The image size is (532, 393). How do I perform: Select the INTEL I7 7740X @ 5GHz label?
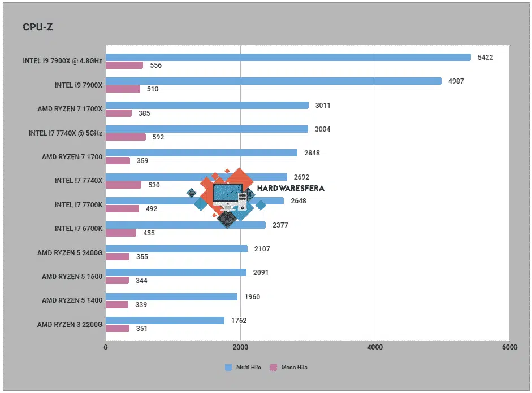click(x=66, y=133)
